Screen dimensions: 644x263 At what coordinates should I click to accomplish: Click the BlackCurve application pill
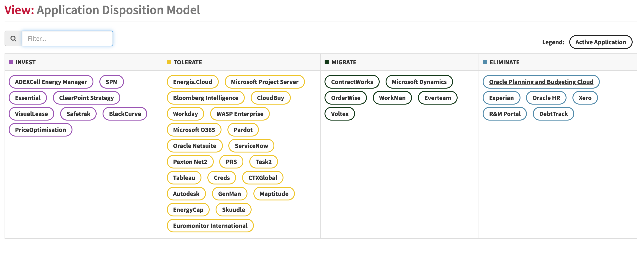pos(125,114)
